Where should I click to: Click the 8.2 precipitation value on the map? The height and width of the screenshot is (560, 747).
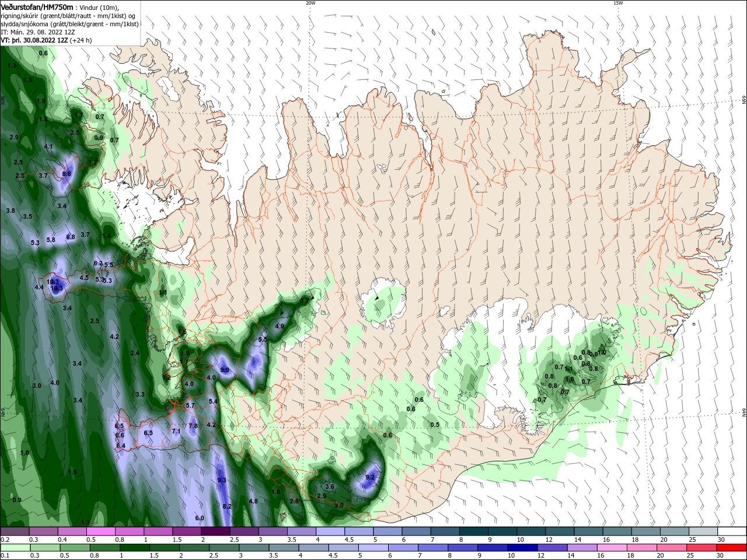(x=228, y=506)
